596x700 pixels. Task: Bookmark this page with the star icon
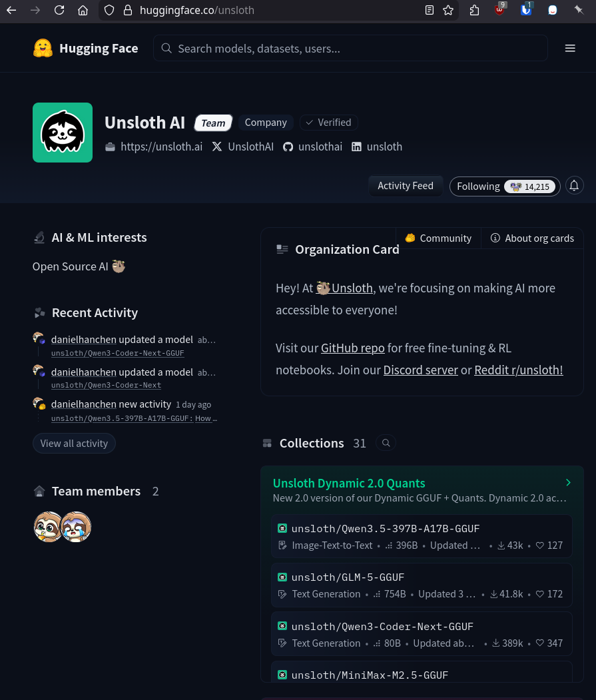click(x=448, y=10)
